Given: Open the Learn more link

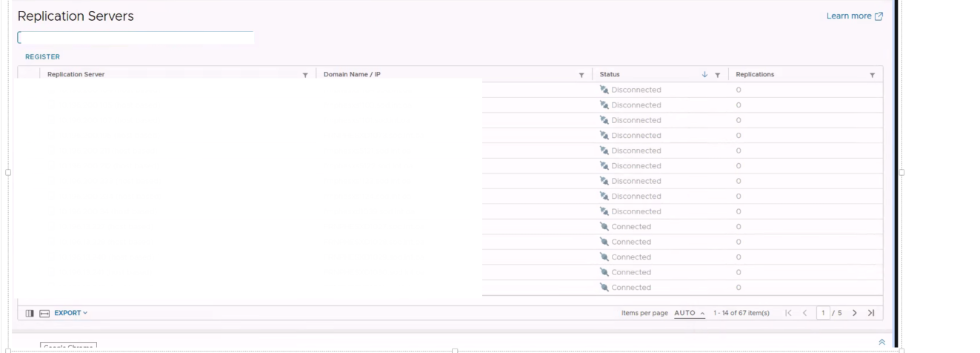Looking at the screenshot, I should pyautogui.click(x=849, y=16).
